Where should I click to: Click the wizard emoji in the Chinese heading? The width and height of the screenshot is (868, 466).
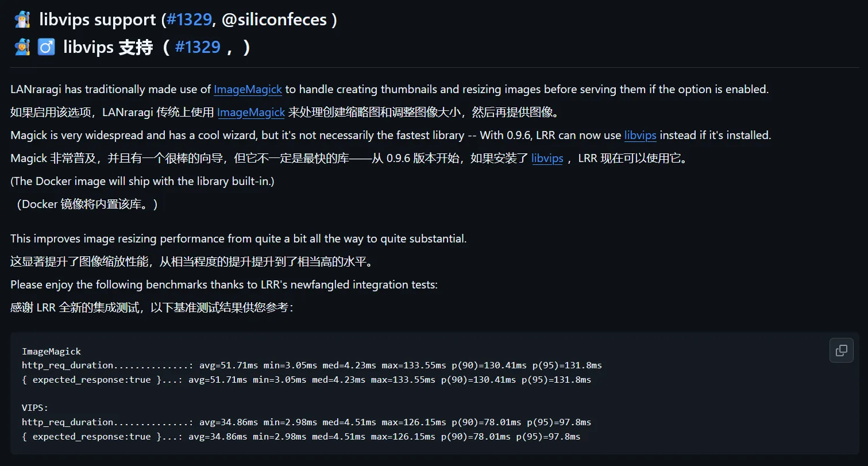22,47
